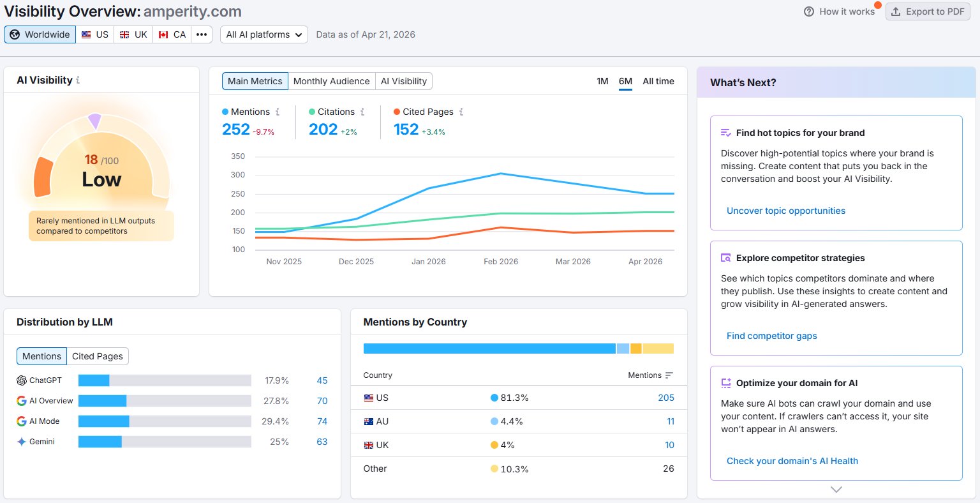Viewport: 980px width, 503px height.
Task: Click AU mentions count 11
Action: (671, 421)
